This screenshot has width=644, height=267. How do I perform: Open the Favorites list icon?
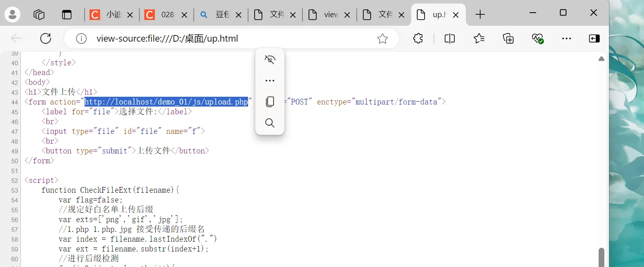click(x=479, y=38)
